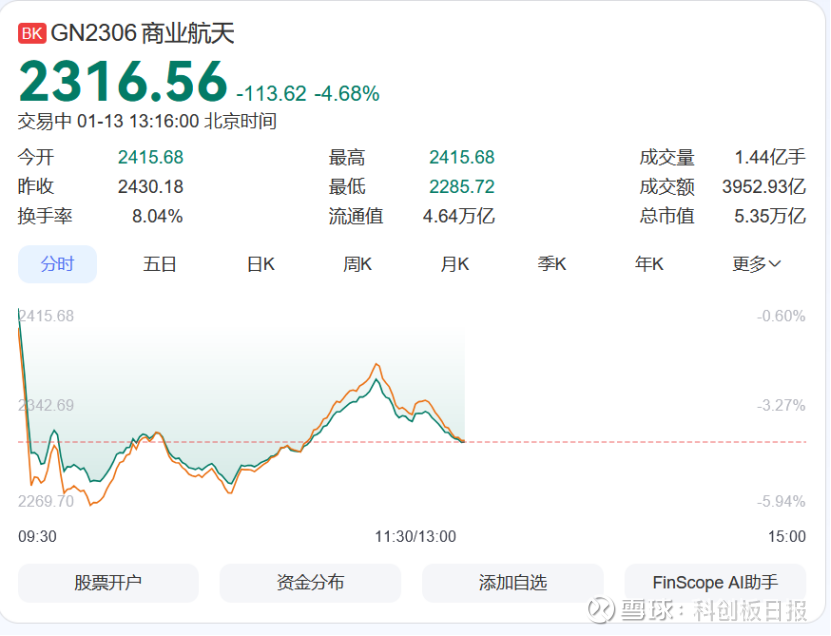
Task: Click the 股票开户 button
Action: point(108,583)
